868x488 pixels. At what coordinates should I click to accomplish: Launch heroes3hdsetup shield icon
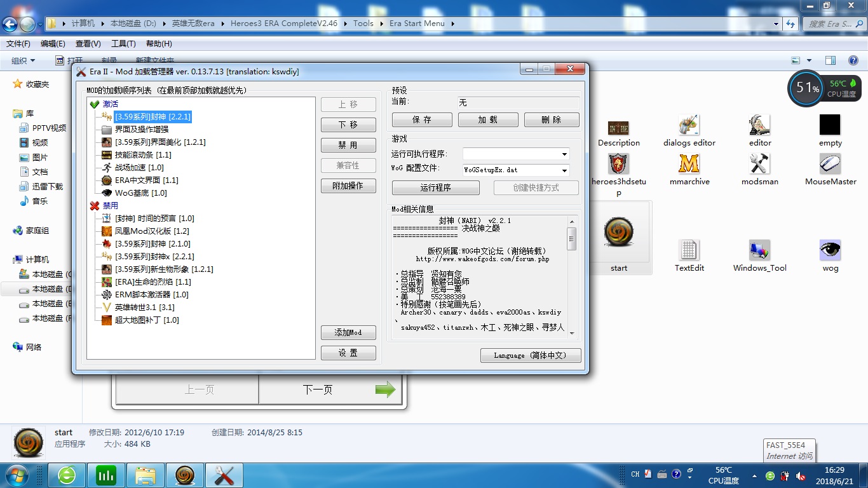pyautogui.click(x=618, y=164)
